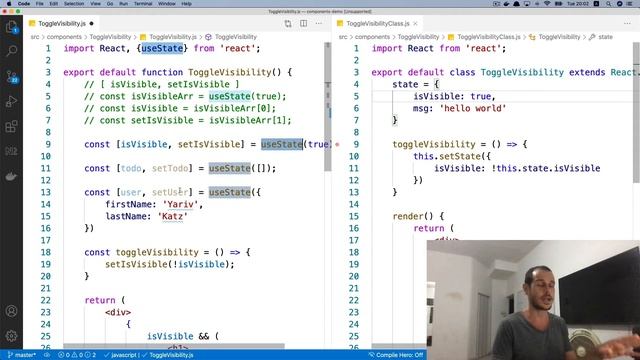Click javascript status bar item
The height and width of the screenshot is (360, 640).
(x=120, y=355)
